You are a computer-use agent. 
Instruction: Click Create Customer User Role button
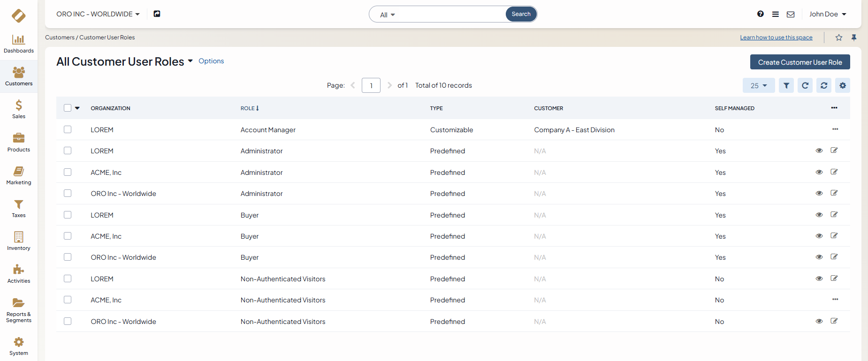click(800, 62)
